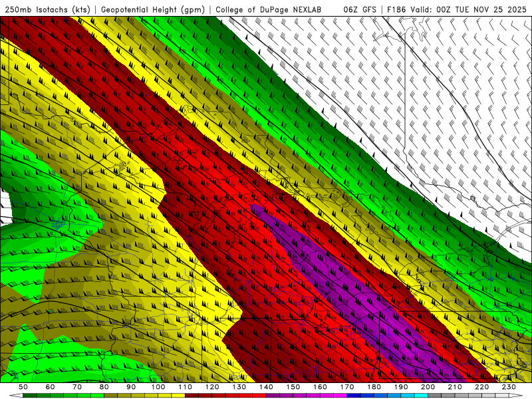This screenshot has width=532, height=399.
Task: Click the '250mb Isotachs (kts)' title text
Action: (x=47, y=10)
